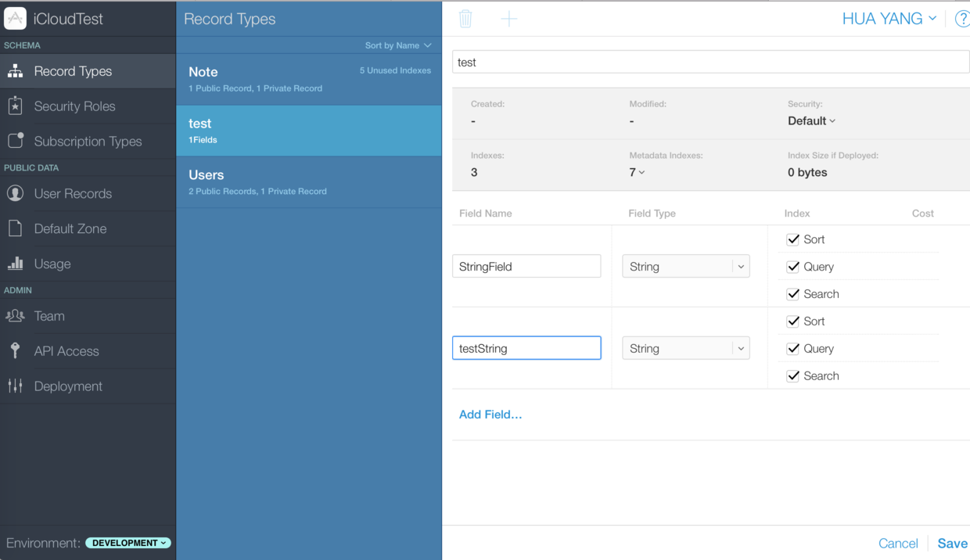The image size is (970, 560).
Task: Click the Usage bar chart icon
Action: click(x=15, y=264)
